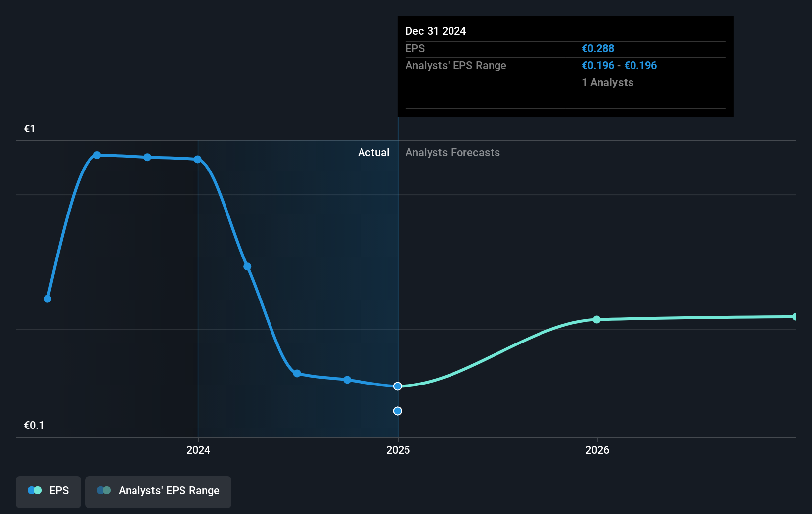Click the Dec 31 2024 tooltip date
Screen dimensions: 812x514
(x=436, y=31)
